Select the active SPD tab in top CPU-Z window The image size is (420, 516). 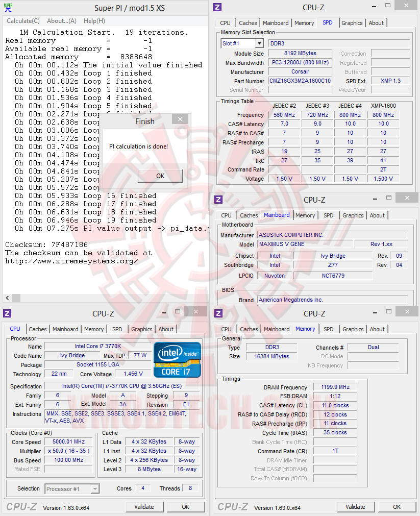coord(328,22)
